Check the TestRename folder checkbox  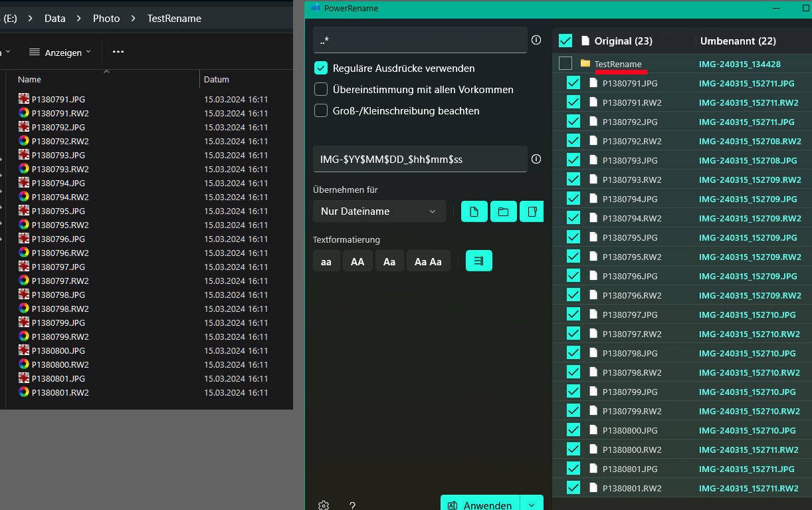coord(565,64)
